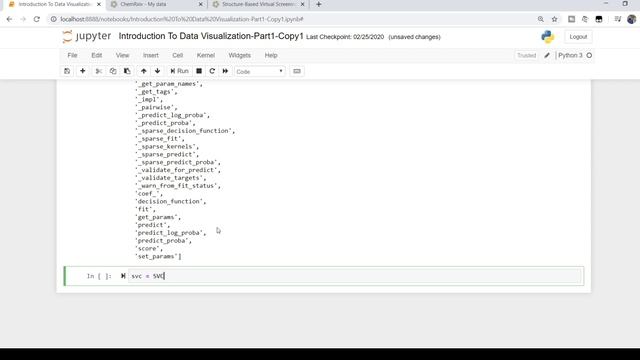Open the View menu
The height and width of the screenshot is (360, 640).
pos(122,55)
